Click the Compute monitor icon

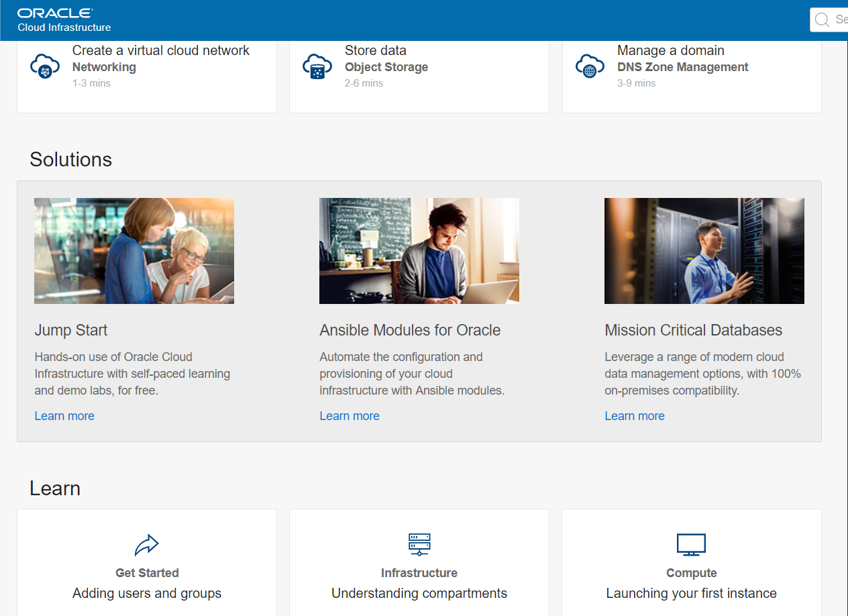(x=691, y=544)
